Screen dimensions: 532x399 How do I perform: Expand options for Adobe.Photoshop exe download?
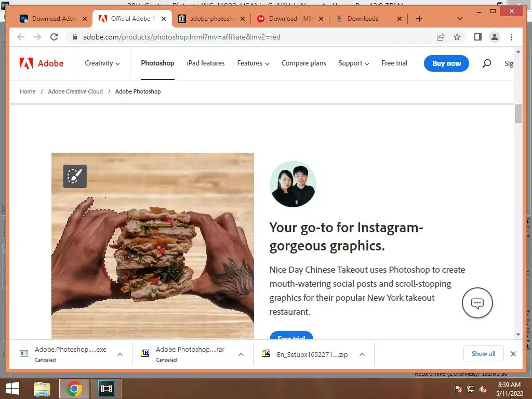tap(120, 354)
